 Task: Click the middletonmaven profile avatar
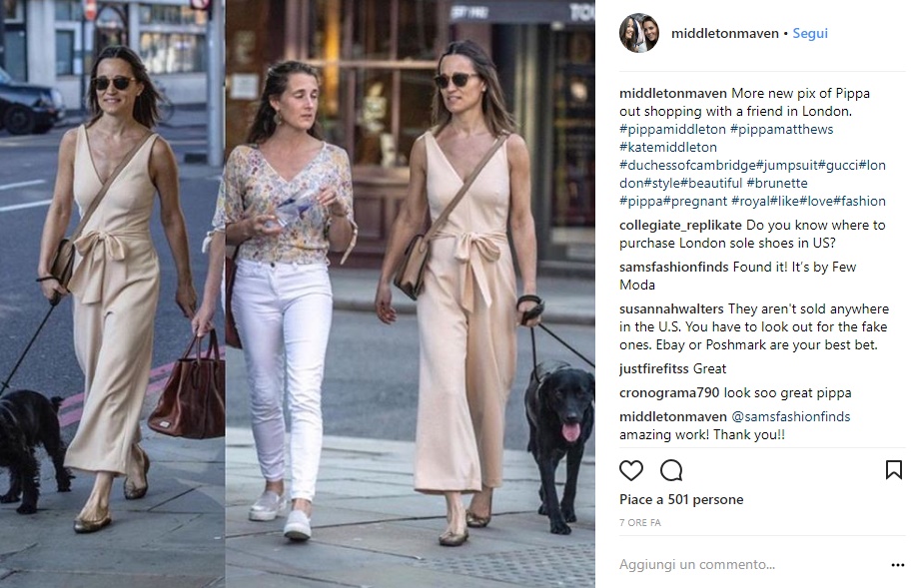pyautogui.click(x=639, y=33)
